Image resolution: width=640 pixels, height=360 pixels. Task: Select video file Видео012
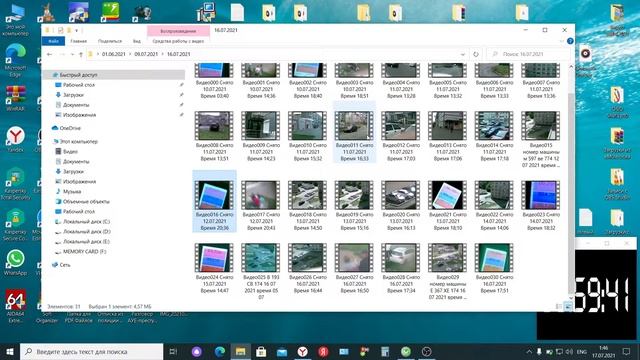[401, 136]
